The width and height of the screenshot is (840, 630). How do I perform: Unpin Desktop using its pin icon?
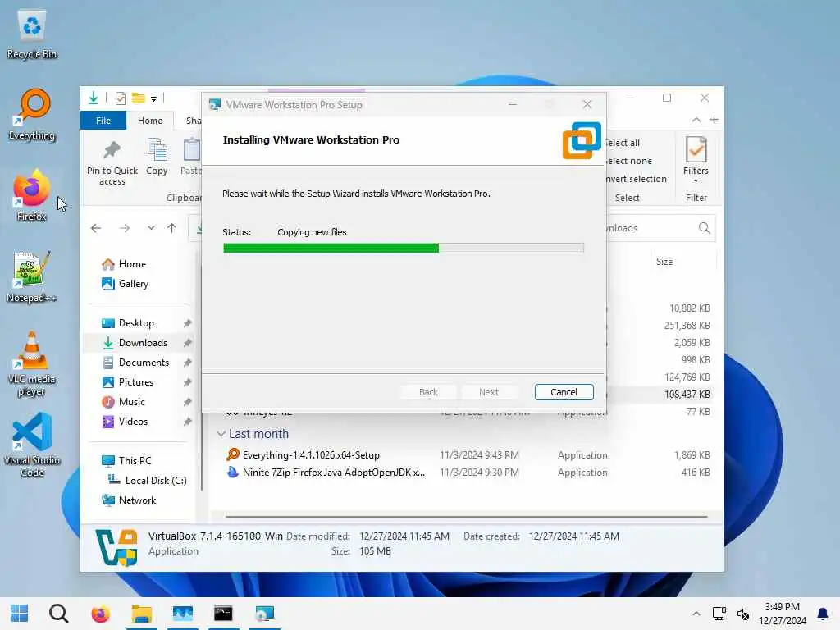point(188,323)
